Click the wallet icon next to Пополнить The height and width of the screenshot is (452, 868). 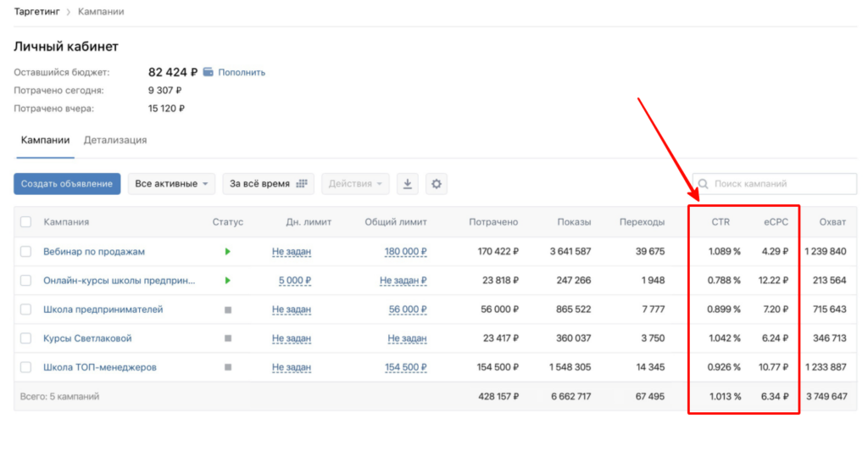pos(208,72)
